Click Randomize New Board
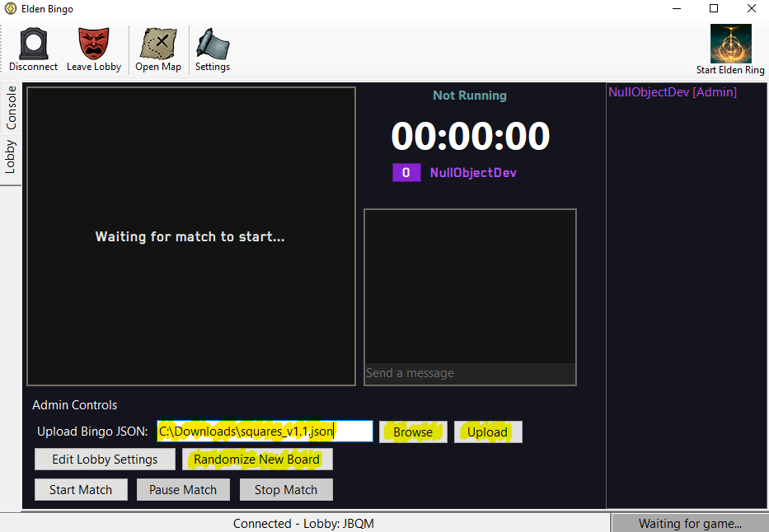The width and height of the screenshot is (769, 532). [257, 460]
